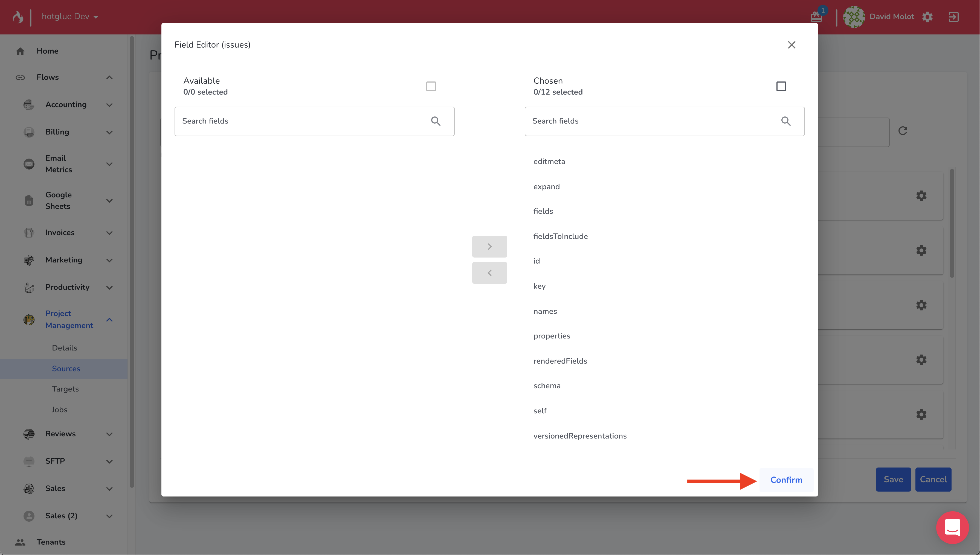
Task: Toggle the Chosen select-all checkbox
Action: (781, 86)
